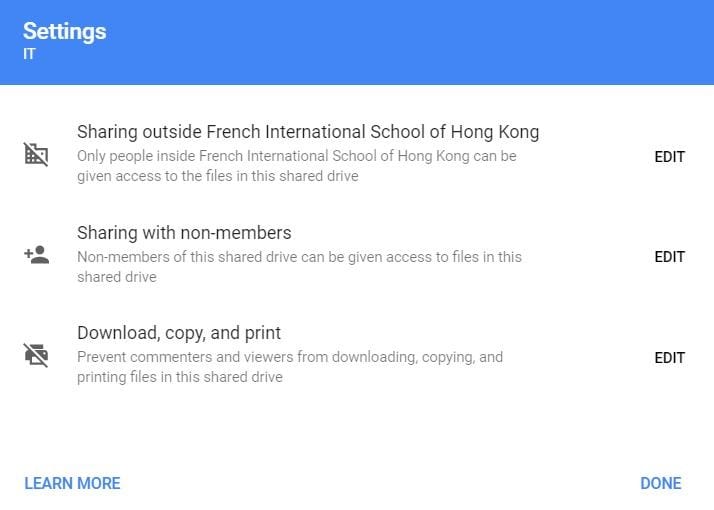This screenshot has width=714, height=510.
Task: Select the "Sharing outside French International School" heading
Action: [x=308, y=132]
